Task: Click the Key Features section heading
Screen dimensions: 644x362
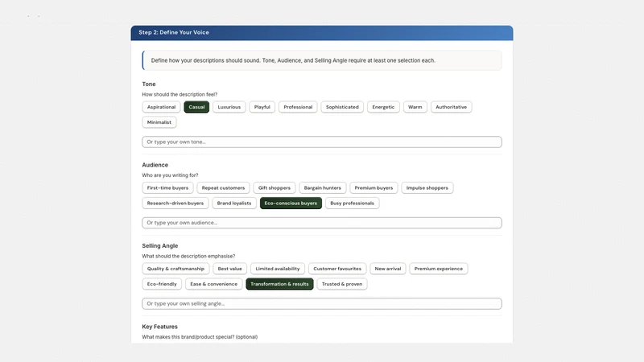Action: coord(159,327)
